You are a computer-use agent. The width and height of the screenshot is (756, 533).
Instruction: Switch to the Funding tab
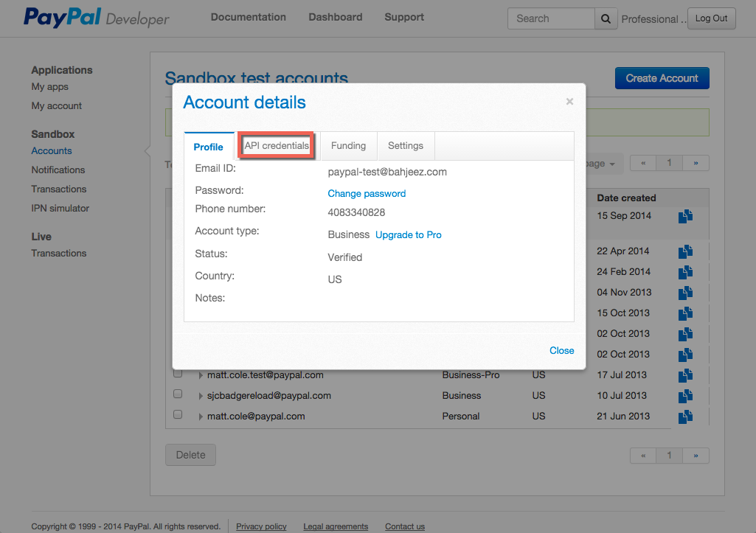pos(348,145)
